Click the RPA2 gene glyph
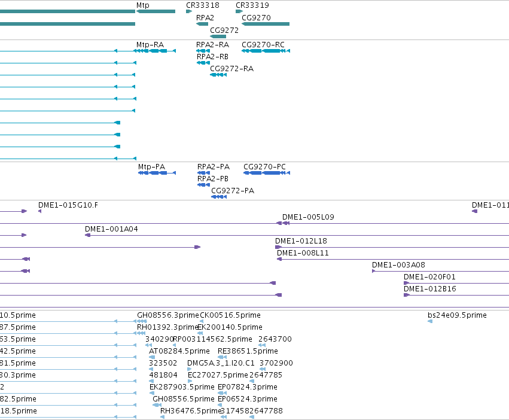Image resolution: width=509 pixels, height=420 pixels. tap(202, 24)
